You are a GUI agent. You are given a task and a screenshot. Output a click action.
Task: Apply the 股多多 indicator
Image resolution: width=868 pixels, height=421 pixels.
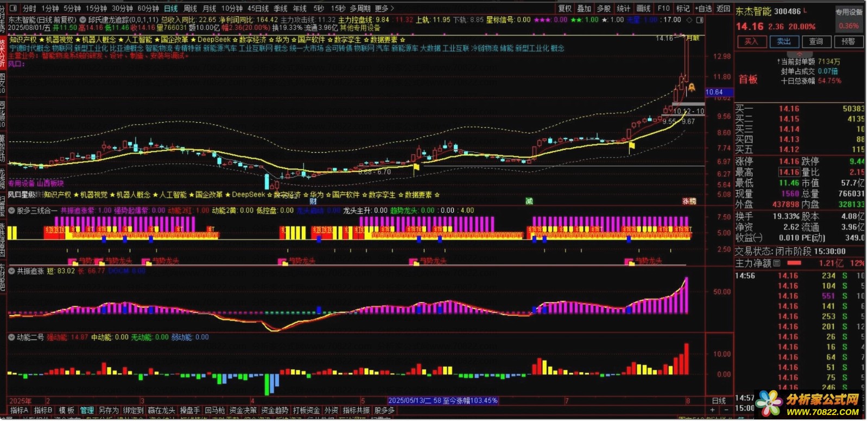(x=384, y=410)
